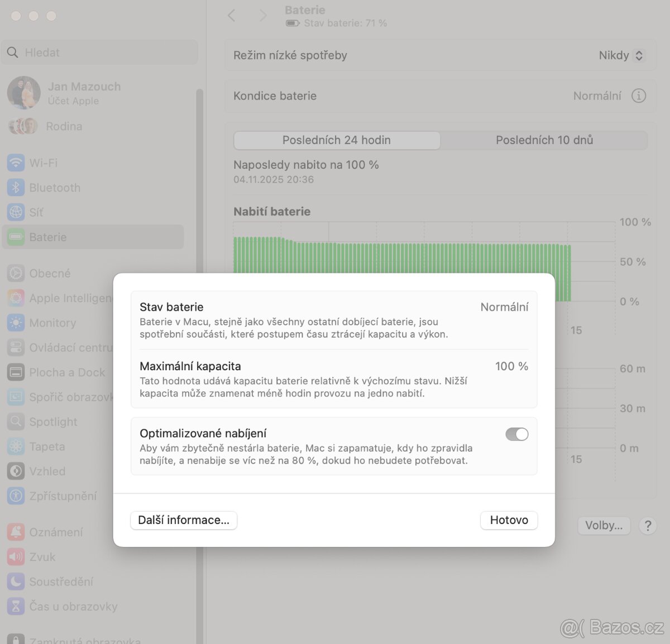Open Bluetooth settings via its icon
Viewport: 670px width, 644px height.
pyautogui.click(x=16, y=188)
